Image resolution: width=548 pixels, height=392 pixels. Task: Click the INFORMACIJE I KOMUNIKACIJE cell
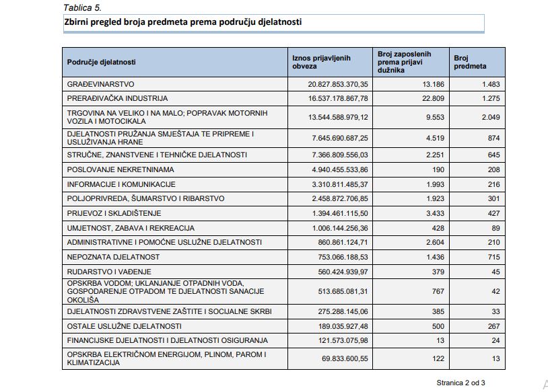121,184
